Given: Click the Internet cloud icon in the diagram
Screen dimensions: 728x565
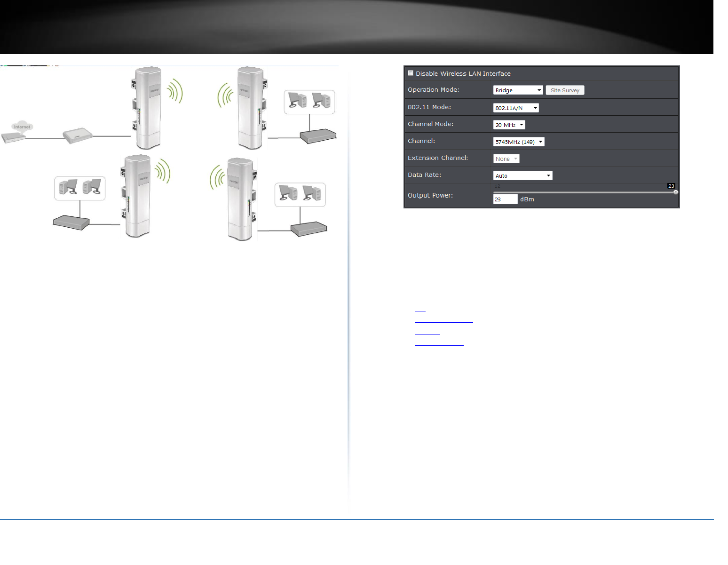Looking at the screenshot, I should tap(22, 127).
